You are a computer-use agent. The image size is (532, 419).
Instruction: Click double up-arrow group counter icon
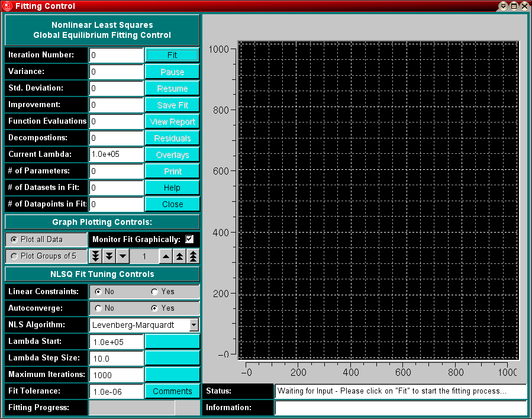[179, 256]
